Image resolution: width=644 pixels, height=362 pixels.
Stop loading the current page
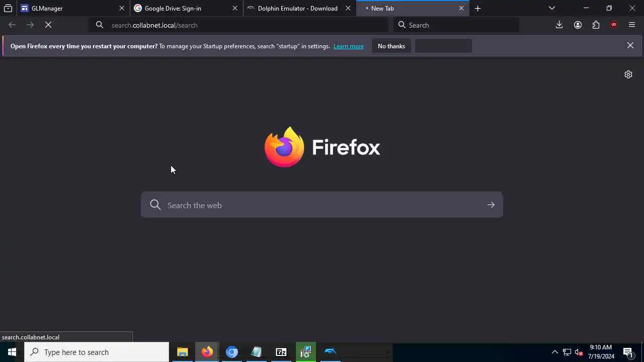48,25
